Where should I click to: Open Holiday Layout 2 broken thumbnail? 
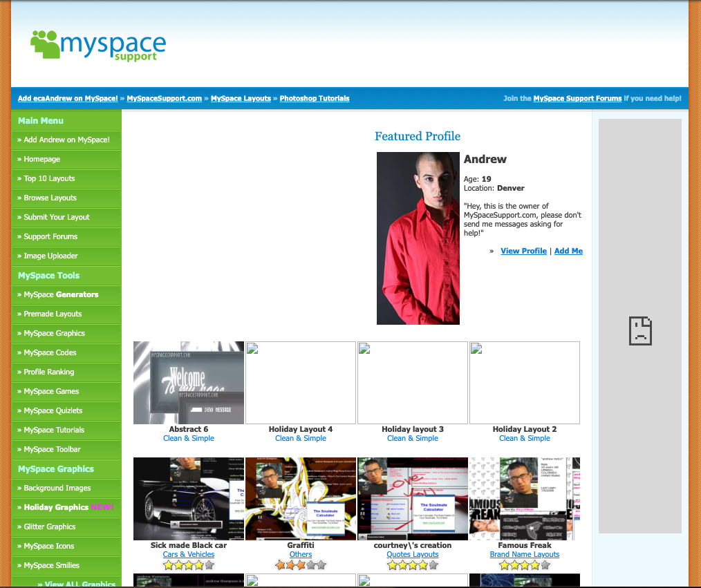tap(525, 383)
